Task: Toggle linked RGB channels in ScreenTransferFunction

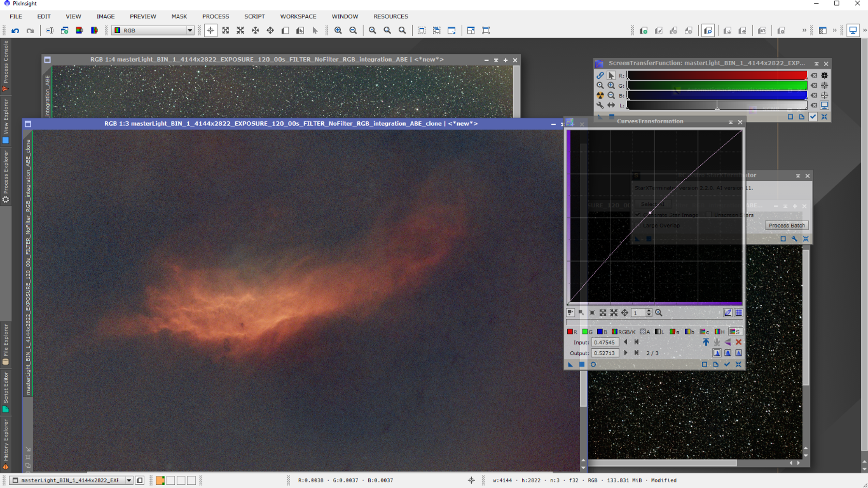Action: (x=600, y=75)
